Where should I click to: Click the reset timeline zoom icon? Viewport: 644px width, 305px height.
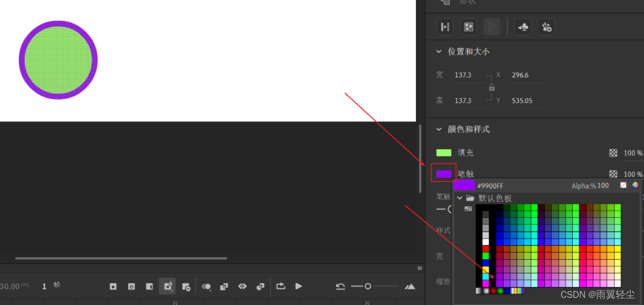pos(340,286)
